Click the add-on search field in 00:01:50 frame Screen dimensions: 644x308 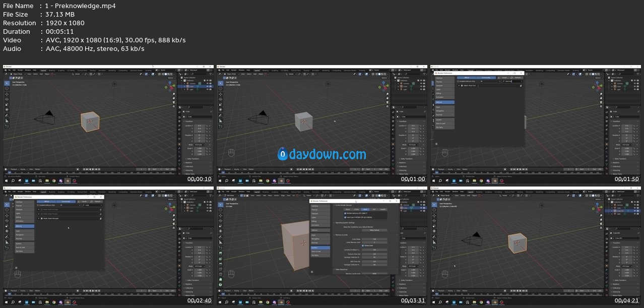pos(512,81)
